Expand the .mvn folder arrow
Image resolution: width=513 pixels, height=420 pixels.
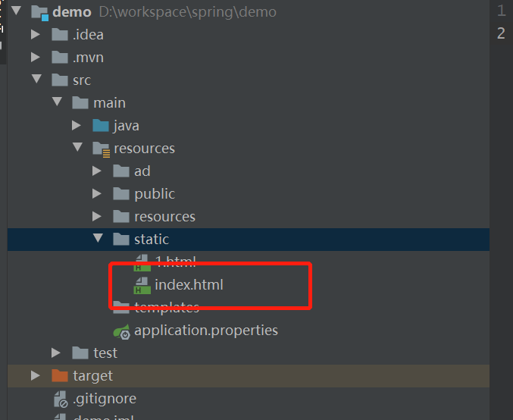coord(36,58)
